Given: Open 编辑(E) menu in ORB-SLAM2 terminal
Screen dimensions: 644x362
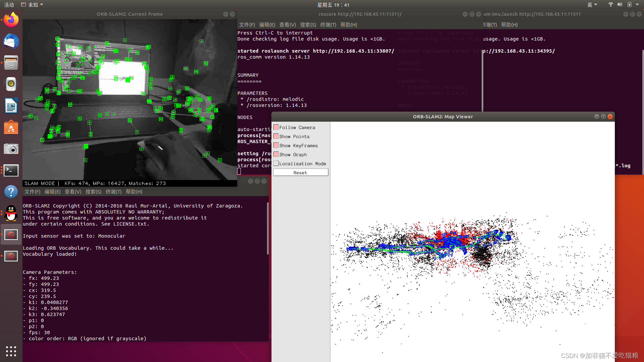Looking at the screenshot, I should (52, 192).
